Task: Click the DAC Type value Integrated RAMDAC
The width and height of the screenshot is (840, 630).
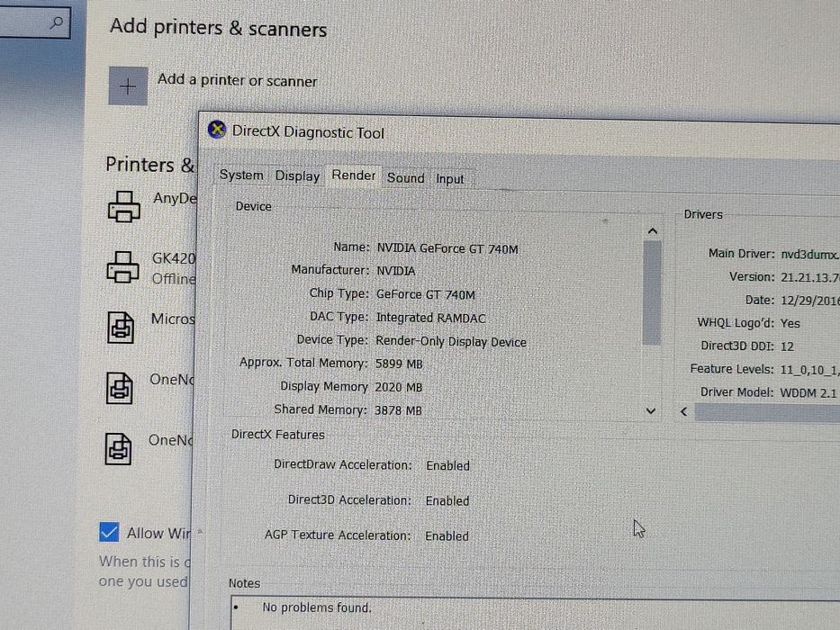Action: (430, 319)
